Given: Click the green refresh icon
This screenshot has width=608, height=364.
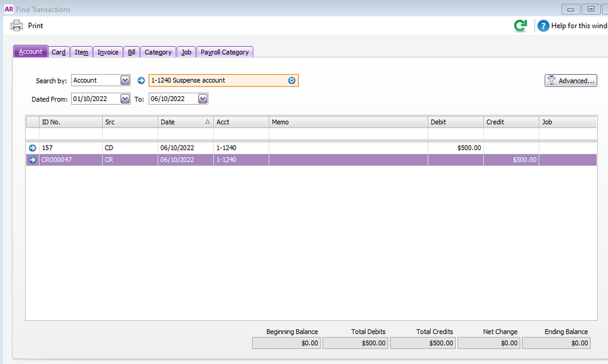Looking at the screenshot, I should coord(520,26).
